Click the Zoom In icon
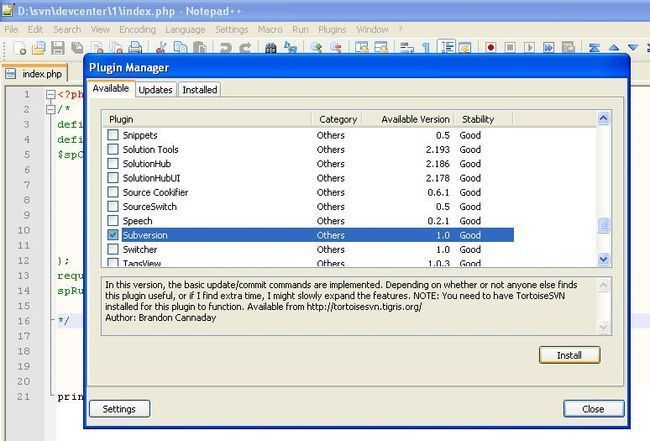 click(316, 48)
